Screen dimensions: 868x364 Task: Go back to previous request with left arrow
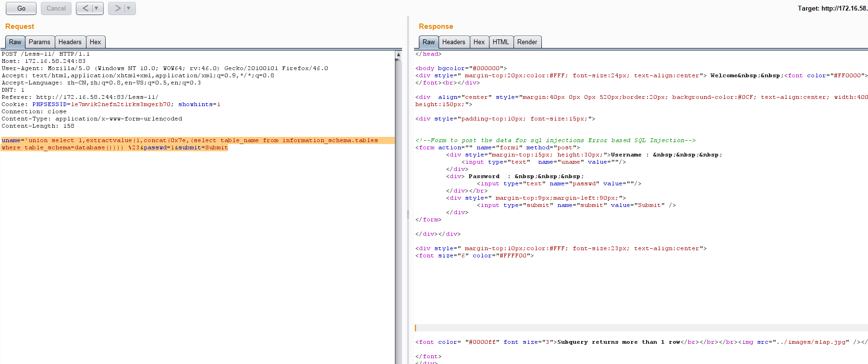coord(85,8)
